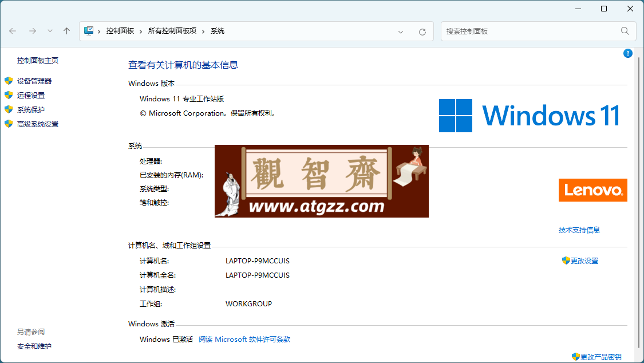Go back using the back arrow

(x=13, y=31)
